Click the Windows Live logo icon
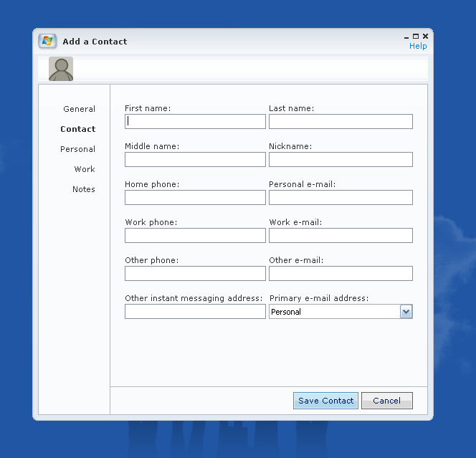Image resolution: width=476 pixels, height=458 pixels. pyautogui.click(x=47, y=42)
